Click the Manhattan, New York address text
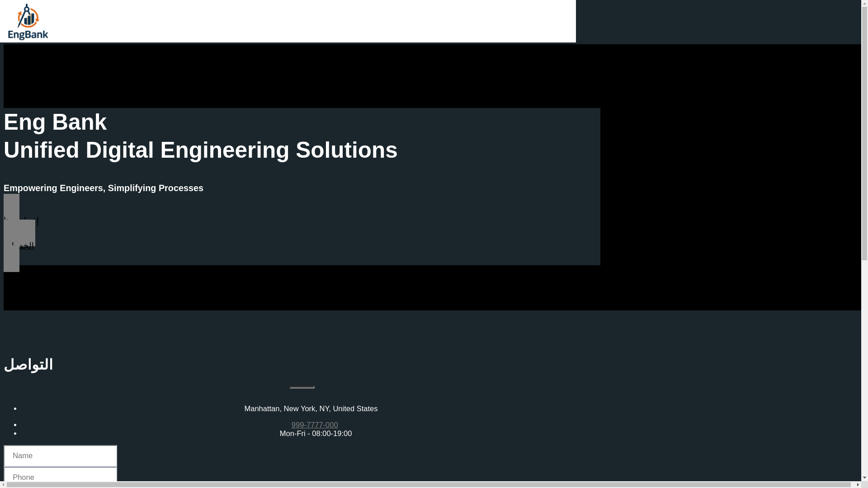Image resolution: width=868 pixels, height=488 pixels. (311, 408)
